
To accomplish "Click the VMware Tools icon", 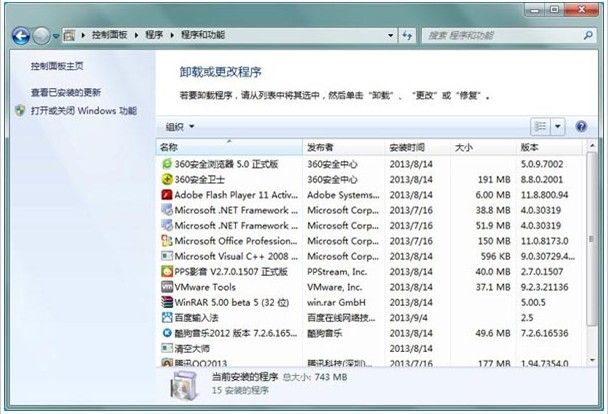I will pos(167,287).
